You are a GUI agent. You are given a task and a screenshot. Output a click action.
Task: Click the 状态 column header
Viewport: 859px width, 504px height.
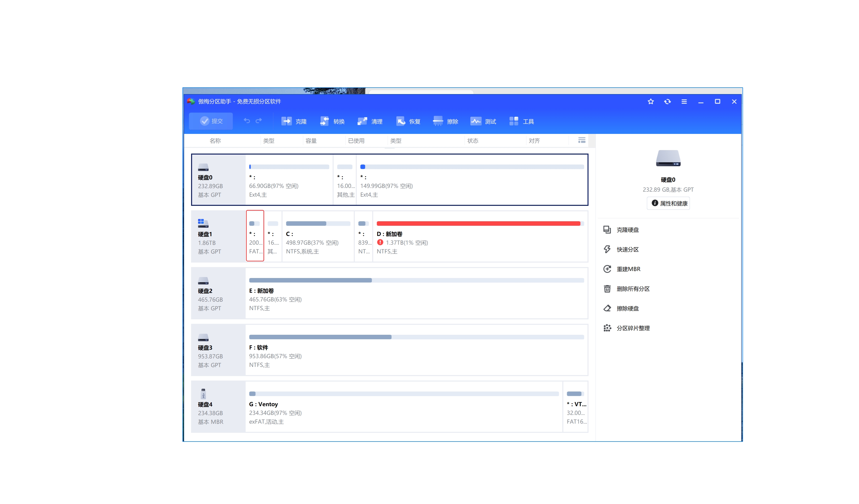473,141
